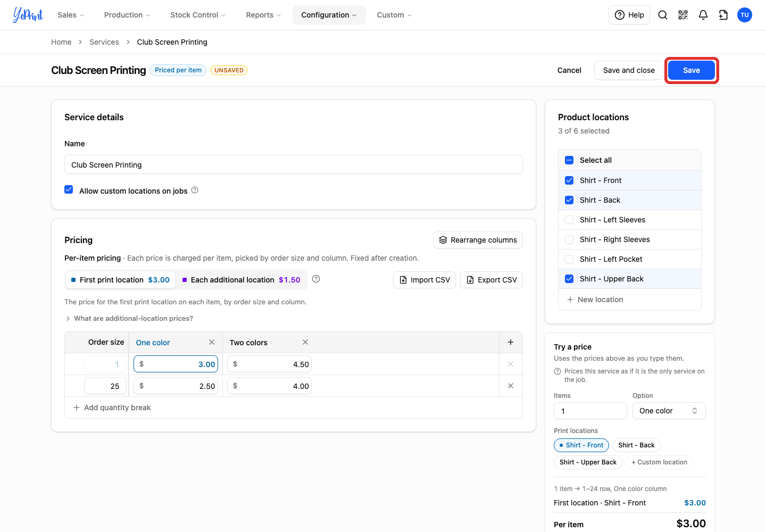
Task: Open the Option dropdown showing One color
Action: coord(669,411)
